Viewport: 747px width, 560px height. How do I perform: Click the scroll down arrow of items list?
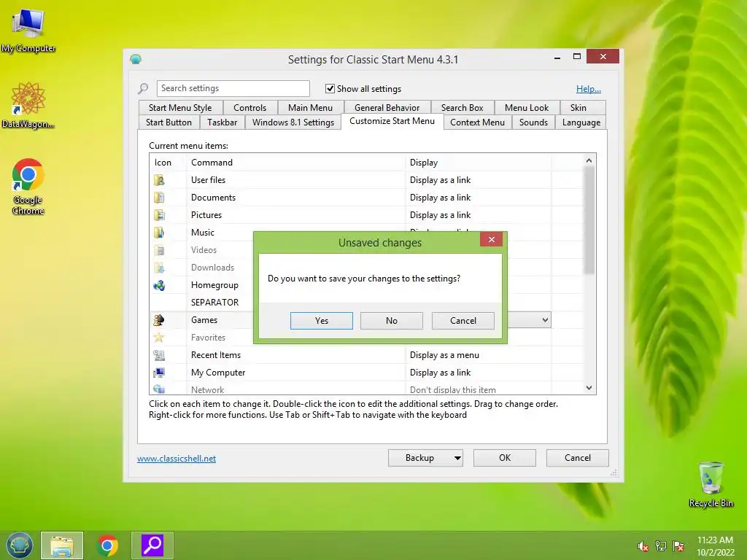tap(589, 388)
